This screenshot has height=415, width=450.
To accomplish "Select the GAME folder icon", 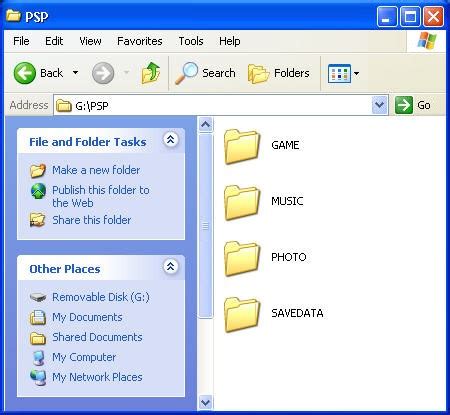I will click(242, 147).
